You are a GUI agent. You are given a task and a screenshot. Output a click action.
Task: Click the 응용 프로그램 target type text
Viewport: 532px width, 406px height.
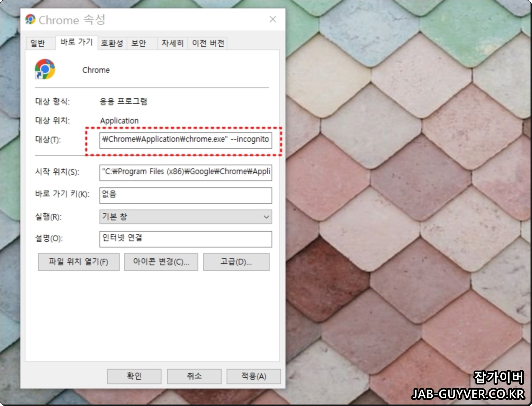pos(123,101)
